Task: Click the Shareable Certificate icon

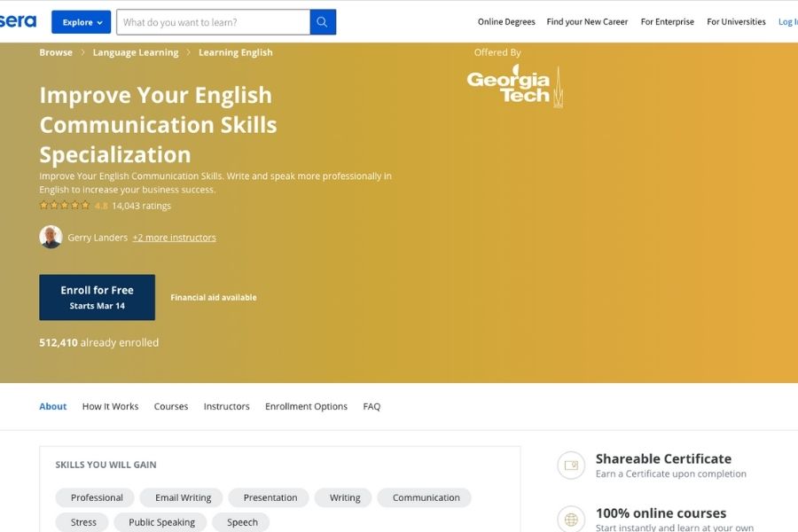Action: 571,465
